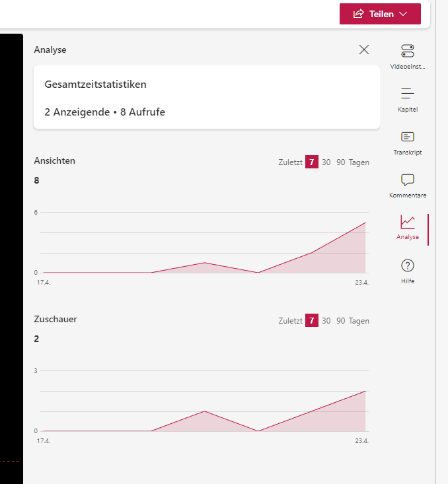Click the Gesamtzeitstatistiken heading
Viewport: 448px width, 484px height.
coord(95,85)
